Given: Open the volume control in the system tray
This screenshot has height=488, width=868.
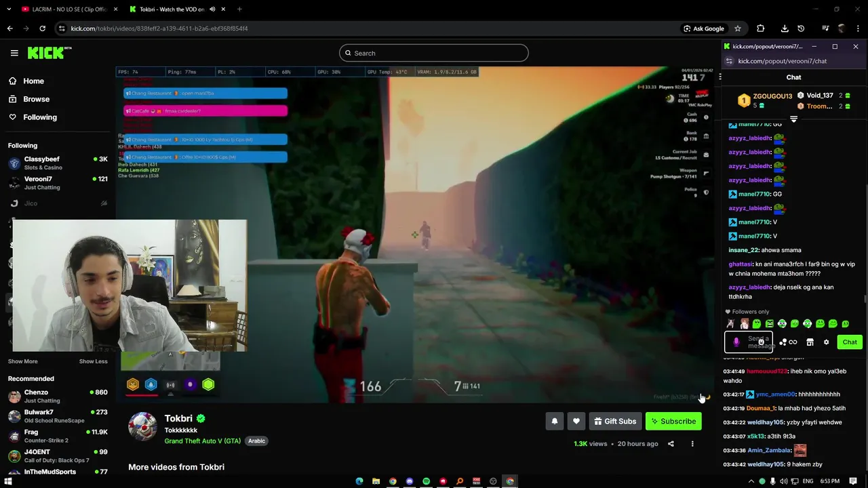Looking at the screenshot, I should tap(784, 481).
